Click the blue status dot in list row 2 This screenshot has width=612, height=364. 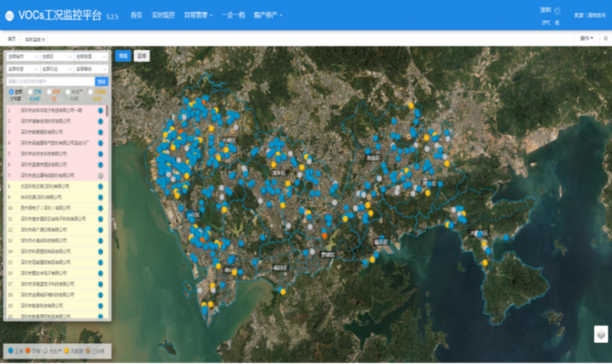[100, 122]
